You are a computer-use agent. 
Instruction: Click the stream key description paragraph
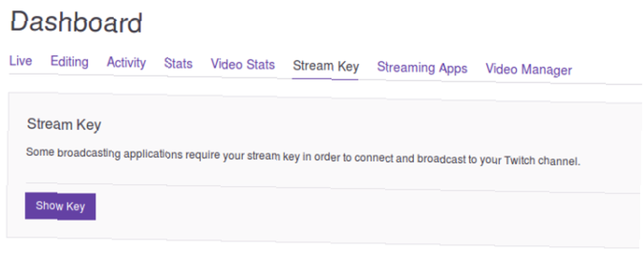pos(303,156)
